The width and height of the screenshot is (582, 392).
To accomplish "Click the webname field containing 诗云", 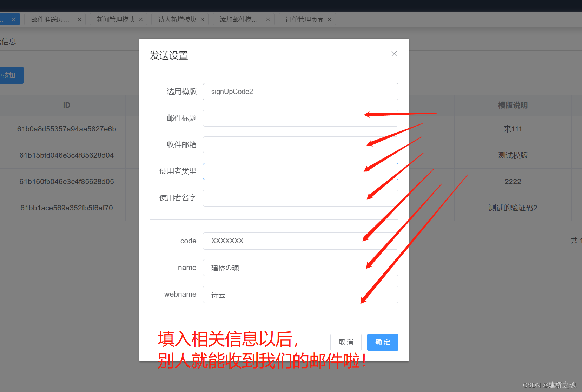I will coord(300,294).
